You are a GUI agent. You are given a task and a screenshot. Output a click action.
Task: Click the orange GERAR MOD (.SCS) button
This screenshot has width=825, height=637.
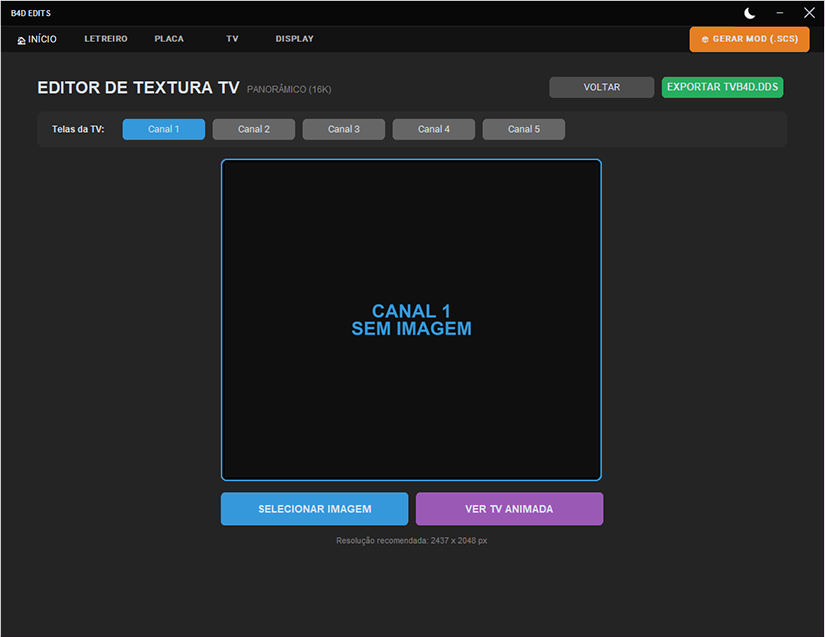coord(749,39)
